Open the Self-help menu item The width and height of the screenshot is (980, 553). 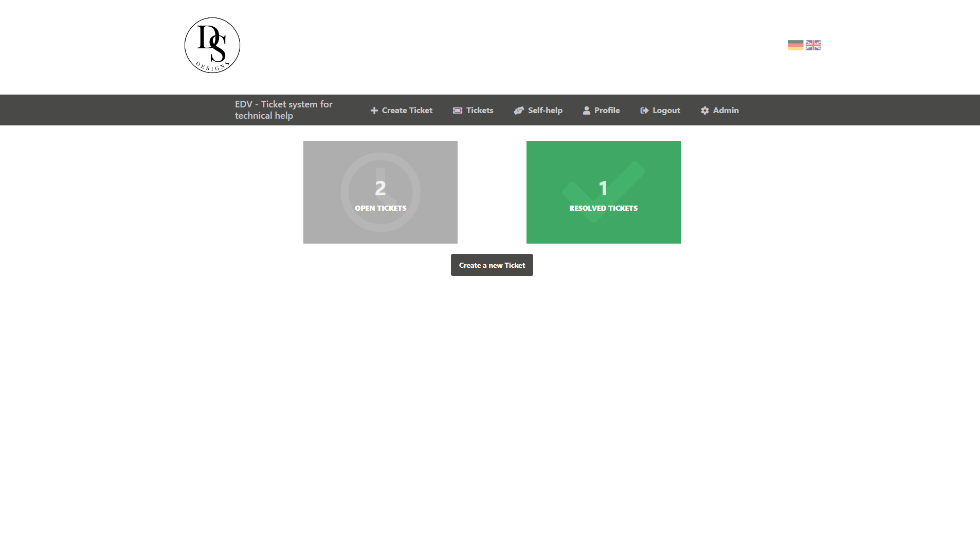(x=545, y=110)
